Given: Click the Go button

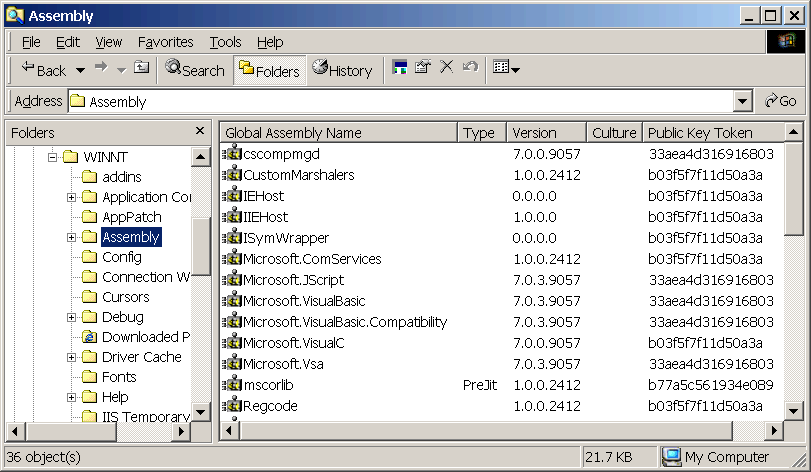Looking at the screenshot, I should [780, 101].
